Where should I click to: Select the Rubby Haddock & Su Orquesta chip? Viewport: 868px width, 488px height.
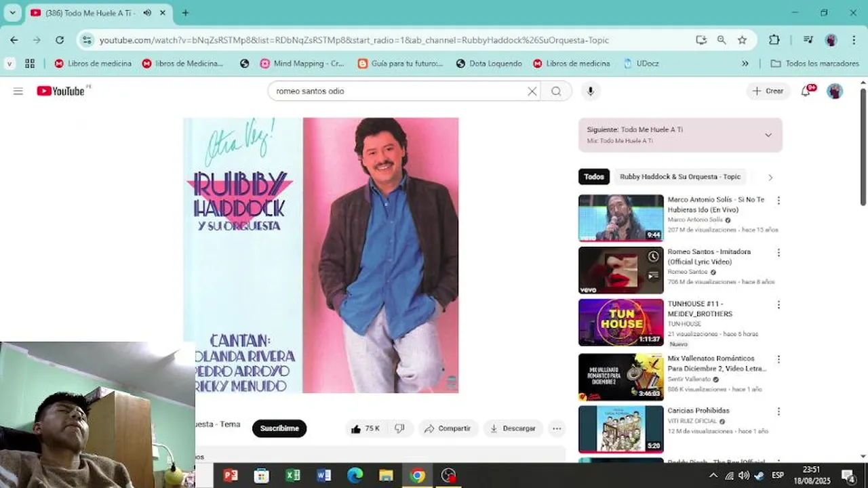(680, 177)
